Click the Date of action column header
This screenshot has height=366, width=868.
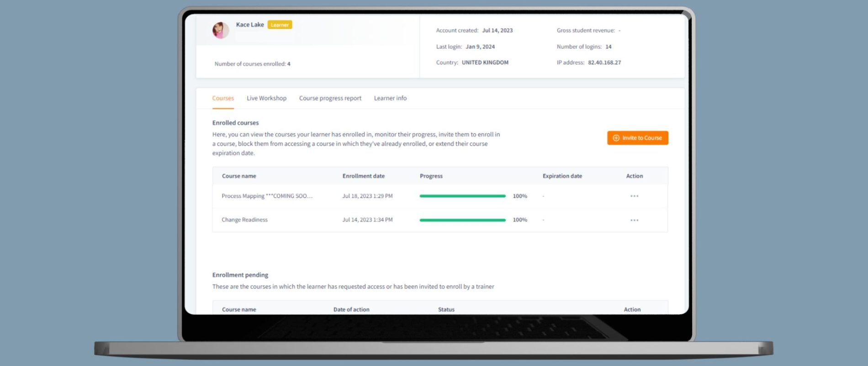click(x=351, y=309)
